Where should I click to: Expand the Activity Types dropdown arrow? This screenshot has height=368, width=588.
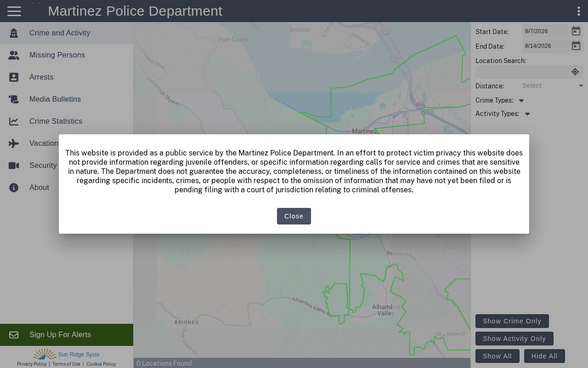click(x=527, y=114)
